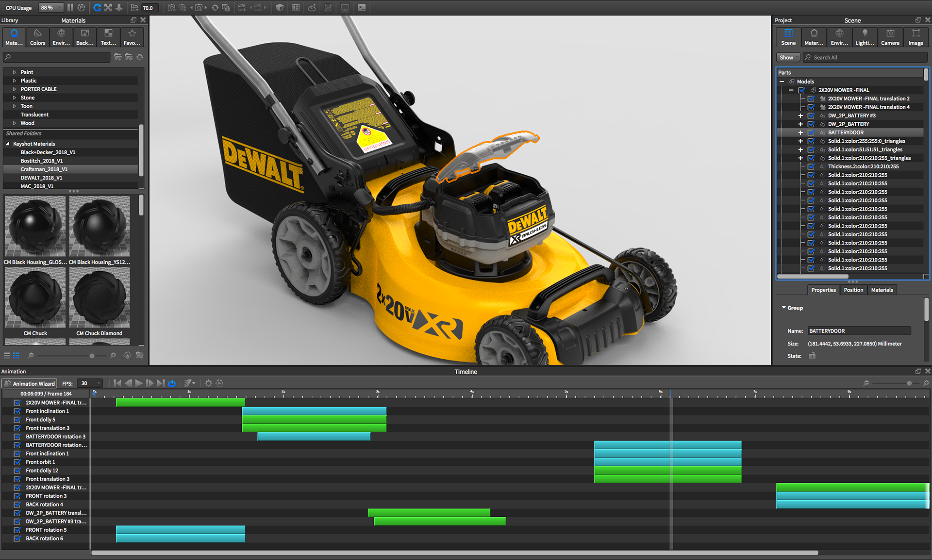Viewport: 932px width, 560px height.
Task: Open the Lighting project tab
Action: [x=865, y=37]
